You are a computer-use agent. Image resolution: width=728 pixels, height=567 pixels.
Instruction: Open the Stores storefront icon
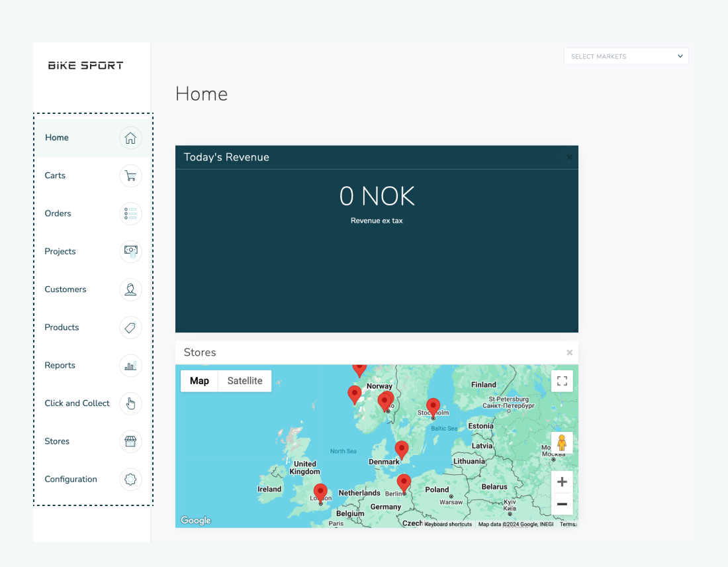click(130, 441)
